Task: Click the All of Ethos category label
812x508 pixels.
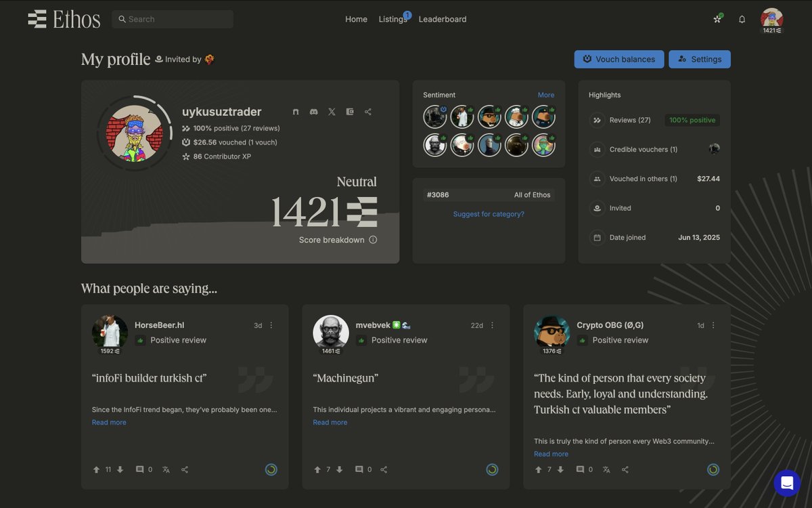Action: (533, 195)
